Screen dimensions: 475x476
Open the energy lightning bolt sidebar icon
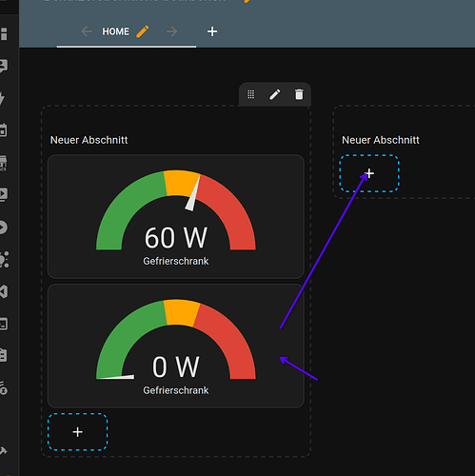tap(2, 98)
